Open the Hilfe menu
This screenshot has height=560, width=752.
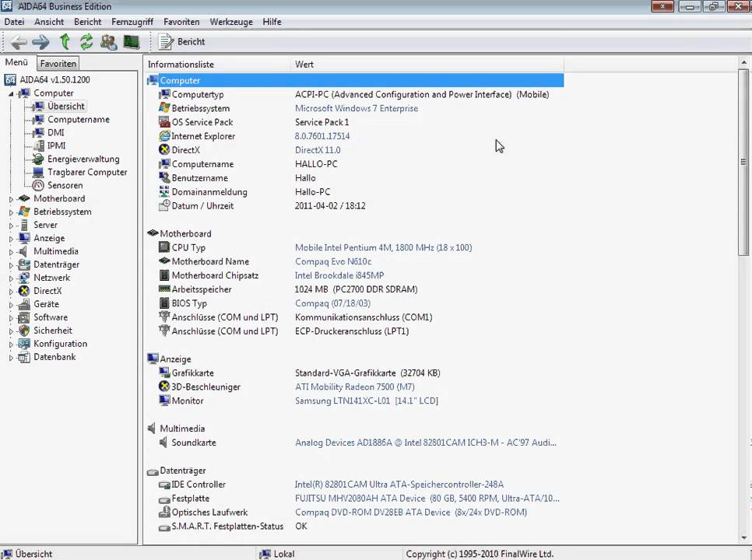(x=272, y=22)
